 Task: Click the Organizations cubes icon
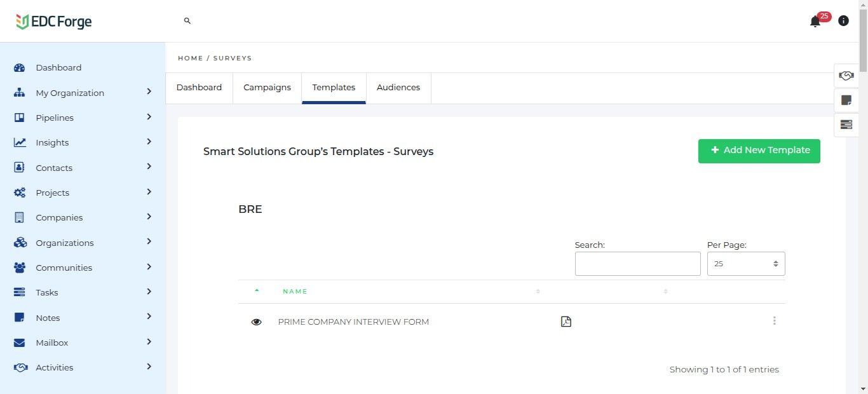tap(20, 243)
